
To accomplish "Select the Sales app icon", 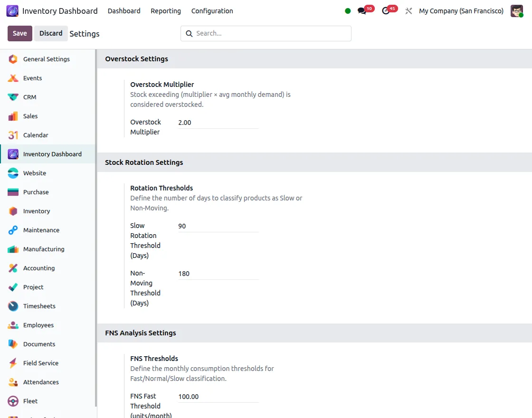I will [30, 116].
